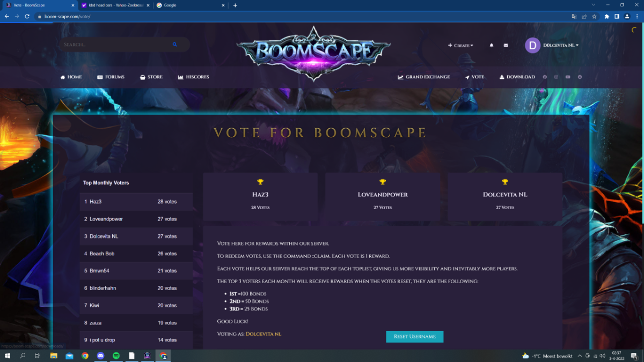
Task: Open Spotify from the taskbar
Action: 116,356
